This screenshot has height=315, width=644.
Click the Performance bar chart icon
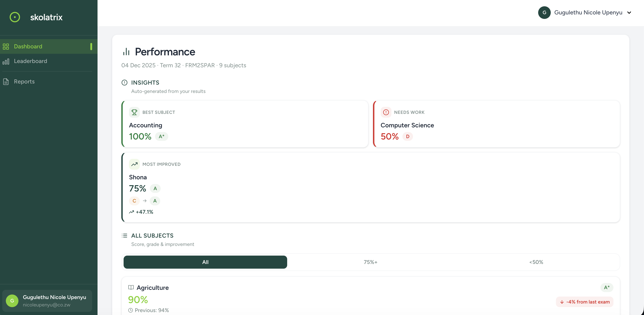126,52
